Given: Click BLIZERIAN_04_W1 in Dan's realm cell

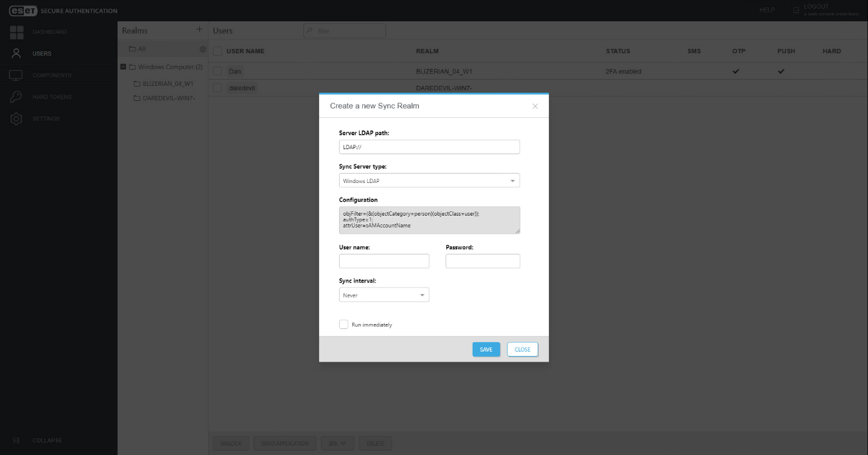Looking at the screenshot, I should (x=444, y=71).
